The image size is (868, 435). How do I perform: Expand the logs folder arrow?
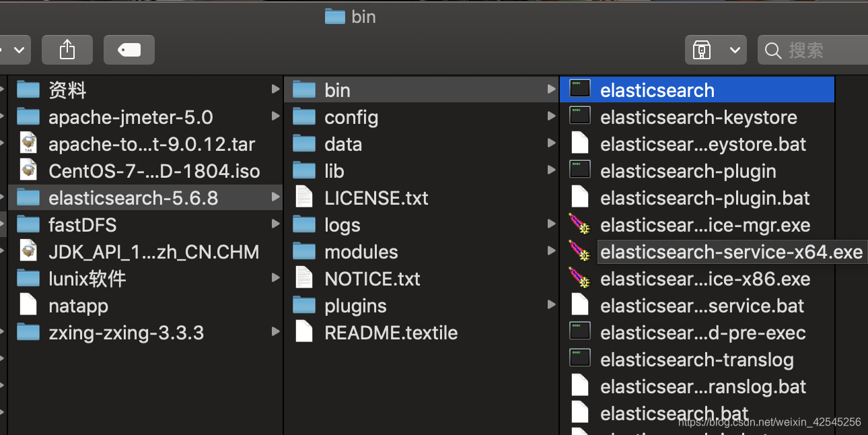[x=552, y=224]
